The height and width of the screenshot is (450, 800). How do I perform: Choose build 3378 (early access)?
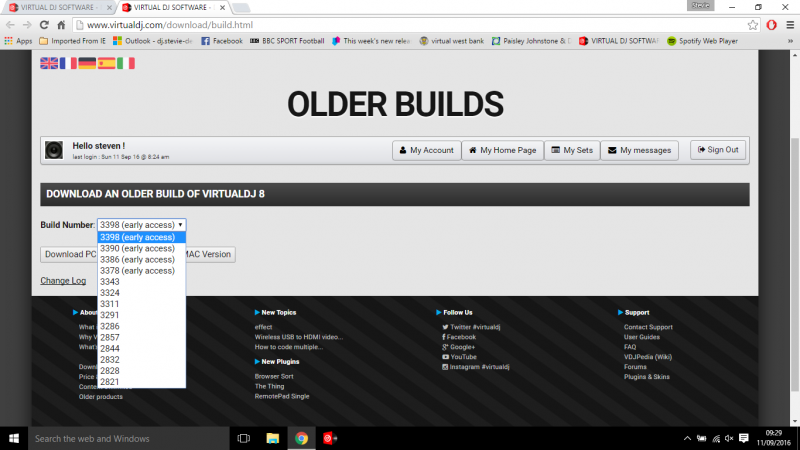142,271
